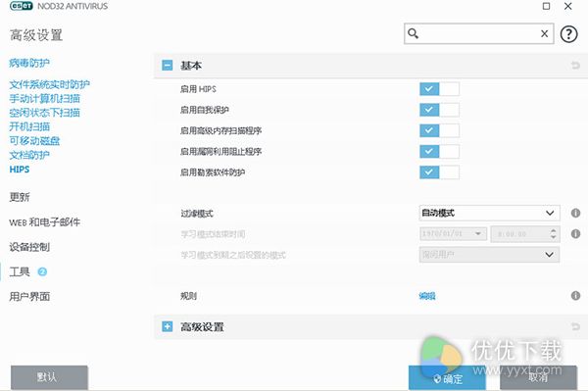588x391 pixels.
Task: Click the 高级设置 page title
Action: coord(36,35)
